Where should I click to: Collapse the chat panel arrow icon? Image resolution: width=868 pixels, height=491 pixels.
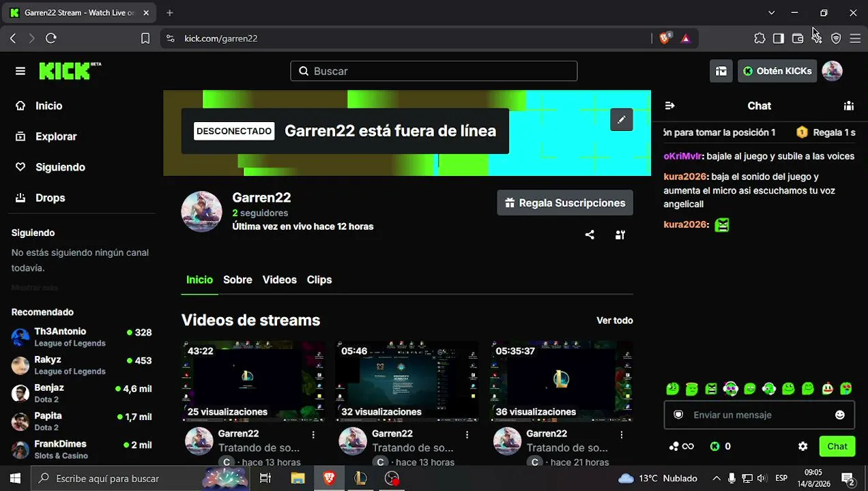669,106
